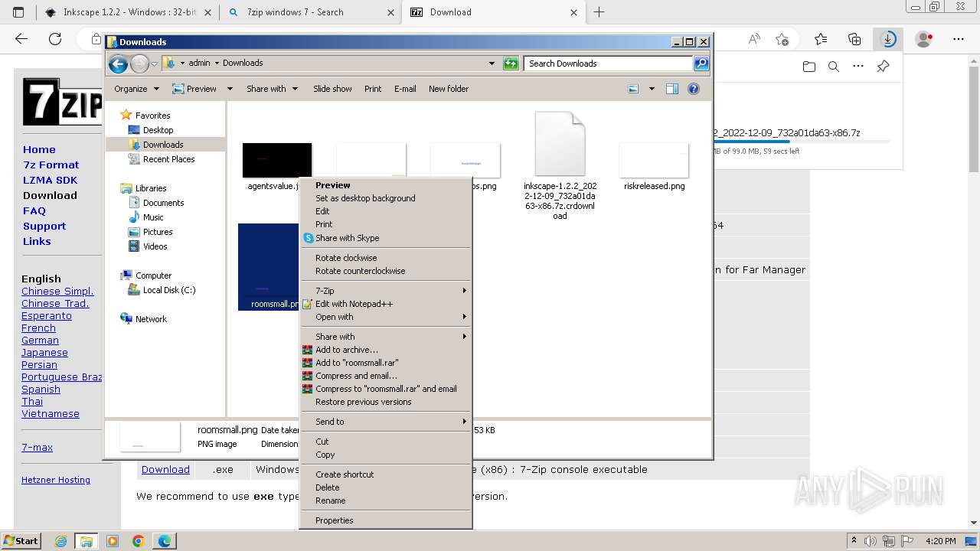Click Chrome icon in the Windows taskbar

tap(139, 541)
